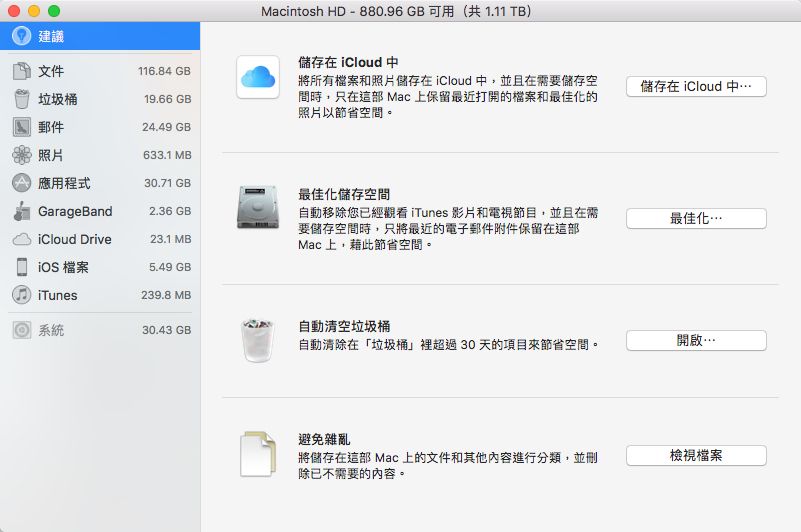Click the 116.84 GB size value
Screen dimensions: 801x532
164,71
